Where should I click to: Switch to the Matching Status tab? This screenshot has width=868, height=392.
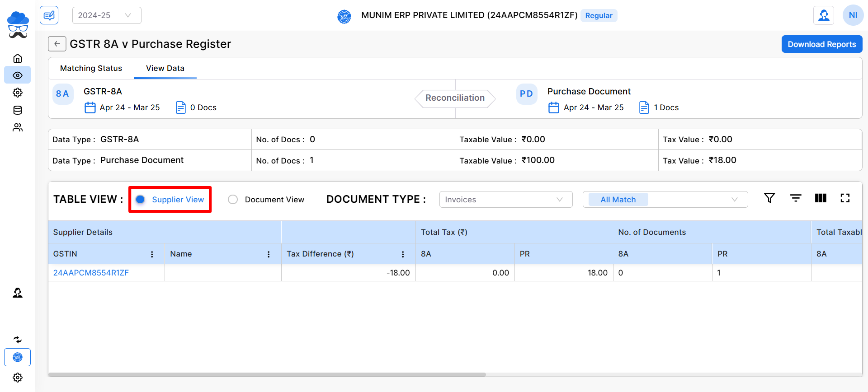coord(91,68)
